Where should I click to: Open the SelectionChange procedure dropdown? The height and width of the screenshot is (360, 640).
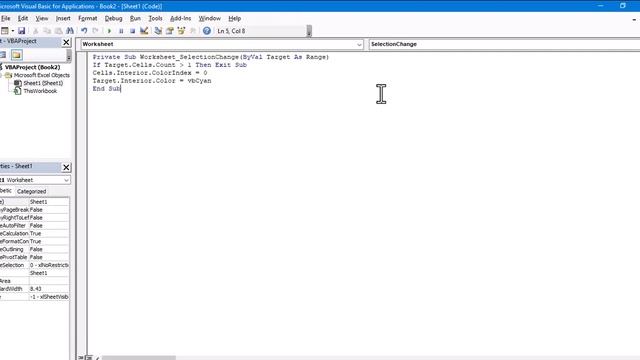tap(504, 44)
